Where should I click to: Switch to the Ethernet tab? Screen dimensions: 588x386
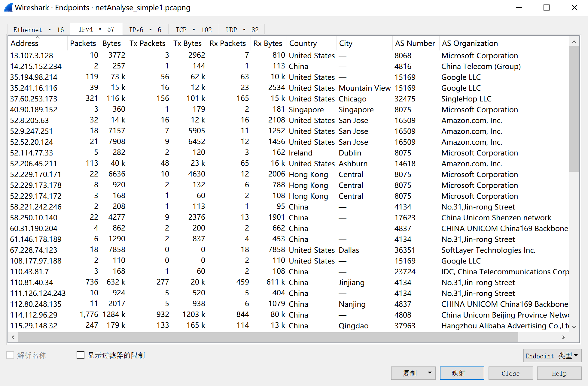(39, 30)
